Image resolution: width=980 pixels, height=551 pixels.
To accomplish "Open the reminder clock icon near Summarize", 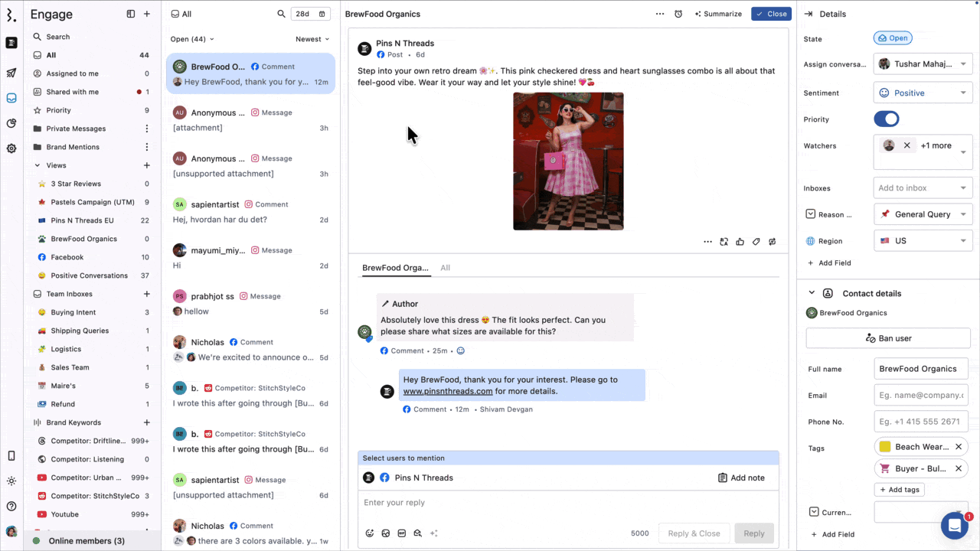I will point(678,14).
